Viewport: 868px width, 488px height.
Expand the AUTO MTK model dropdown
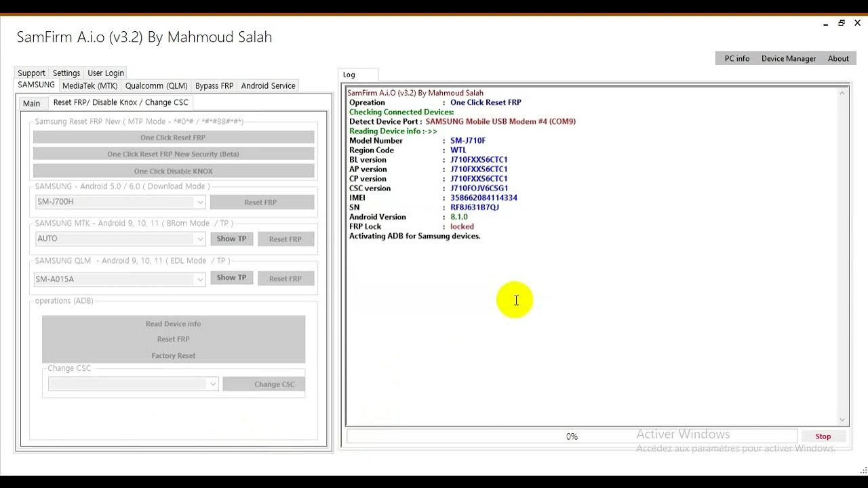[x=199, y=239]
